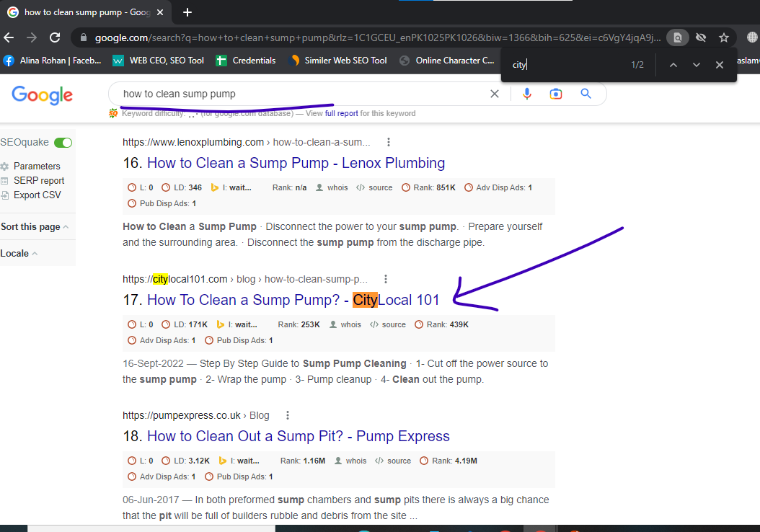Expand the Locale section
This screenshot has height=532, width=760.
19,254
